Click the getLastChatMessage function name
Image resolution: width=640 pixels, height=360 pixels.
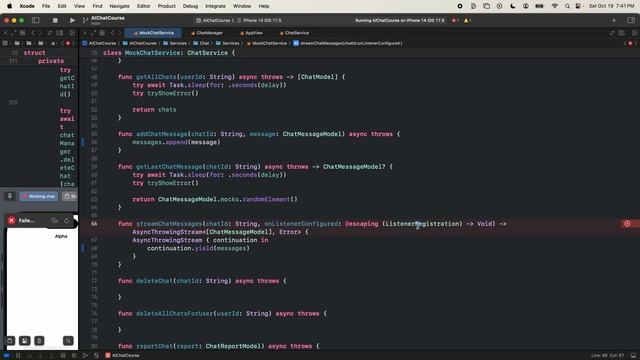pos(169,167)
